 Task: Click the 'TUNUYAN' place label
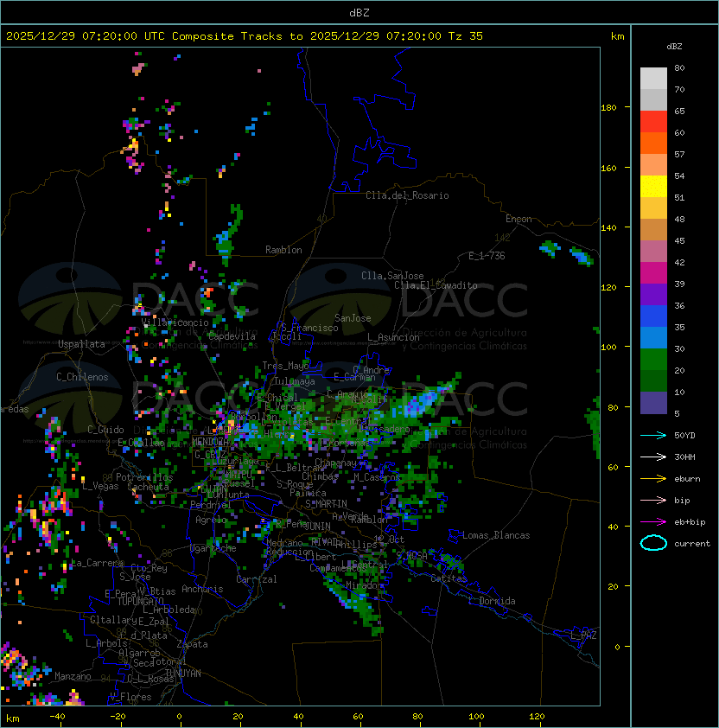tap(183, 674)
